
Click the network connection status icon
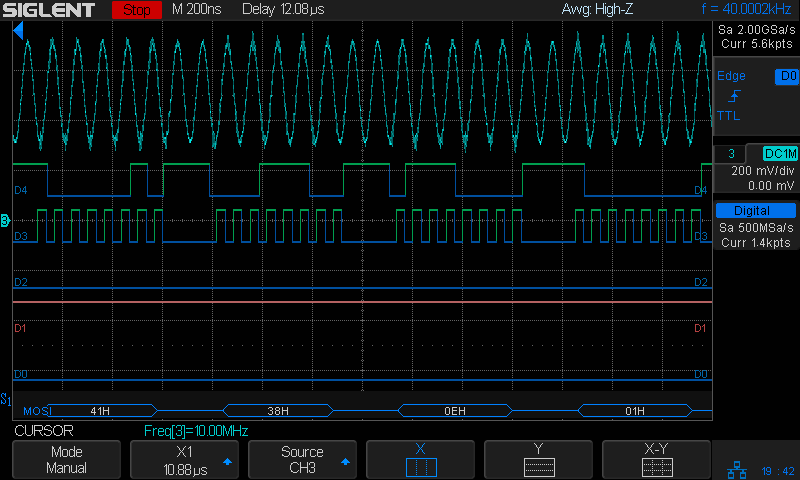pos(737,468)
